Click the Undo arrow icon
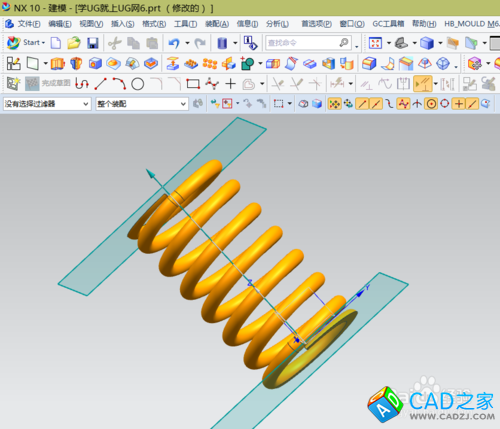 (x=174, y=43)
